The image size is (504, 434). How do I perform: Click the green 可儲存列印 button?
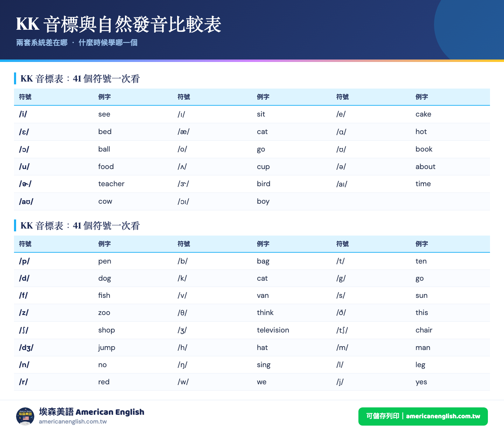click(423, 416)
